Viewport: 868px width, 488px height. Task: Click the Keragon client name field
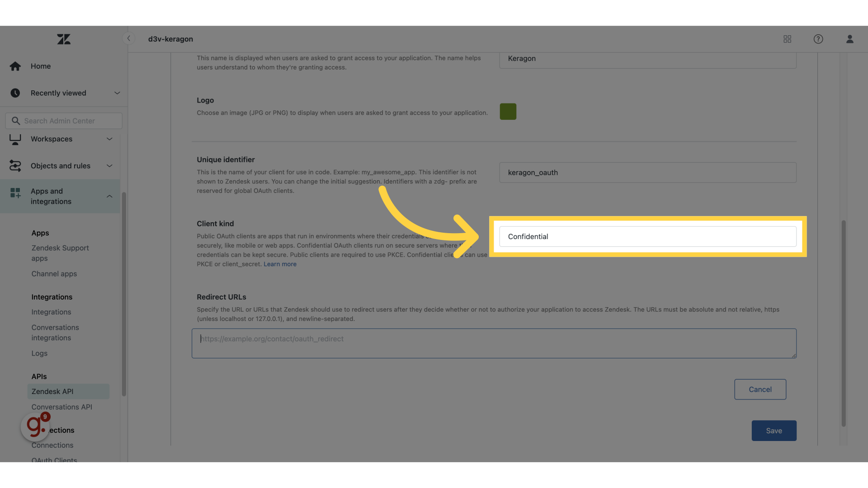[x=647, y=60]
